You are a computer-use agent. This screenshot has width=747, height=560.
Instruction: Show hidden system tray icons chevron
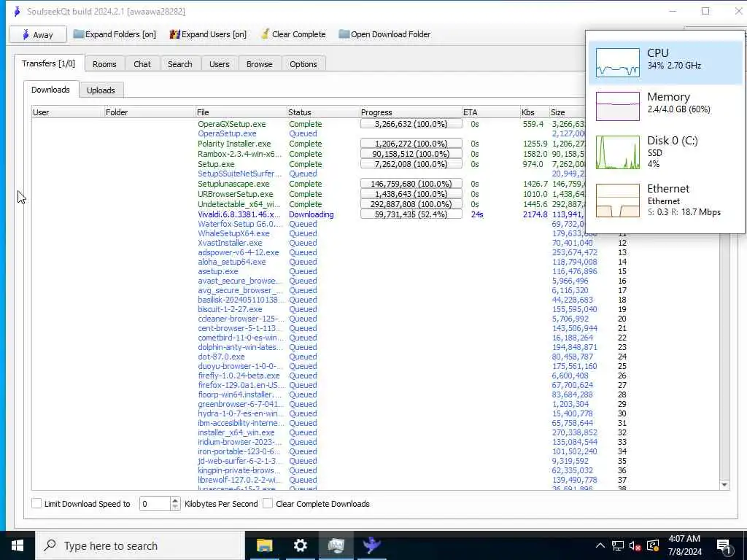pos(600,545)
